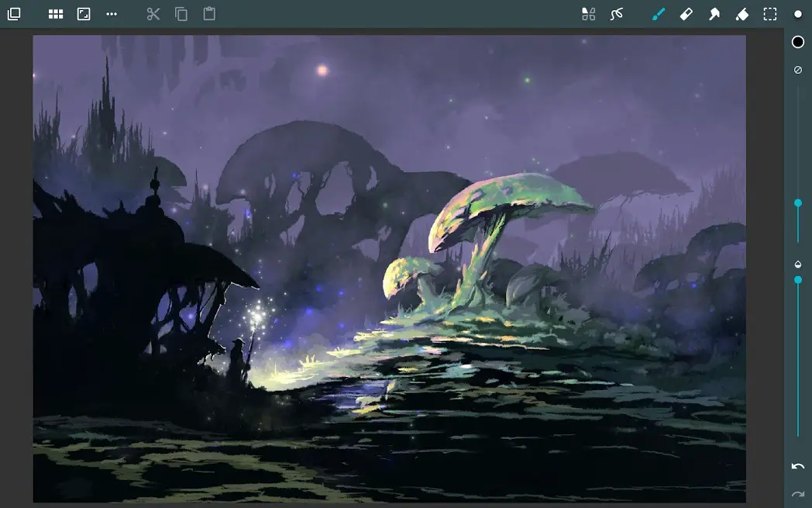Toggle the paste clipboard action
812x508 pixels.
208,14
